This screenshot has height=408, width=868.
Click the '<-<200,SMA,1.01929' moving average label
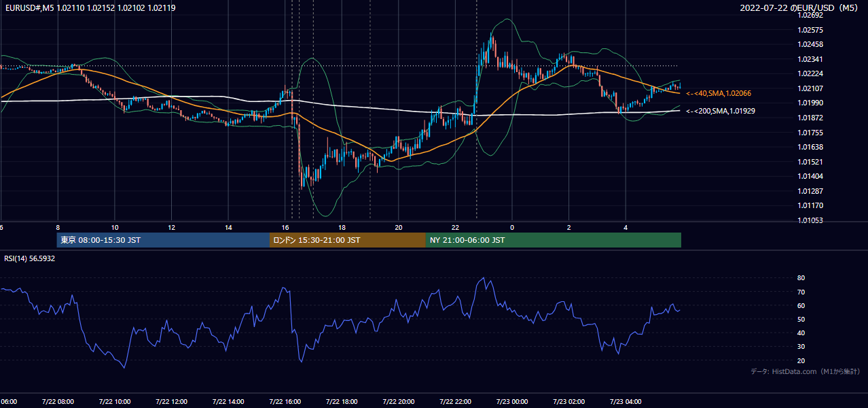click(721, 111)
